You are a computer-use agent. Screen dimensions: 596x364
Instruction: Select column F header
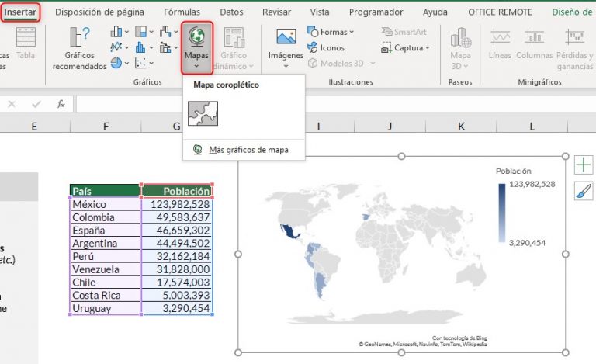(x=106, y=127)
